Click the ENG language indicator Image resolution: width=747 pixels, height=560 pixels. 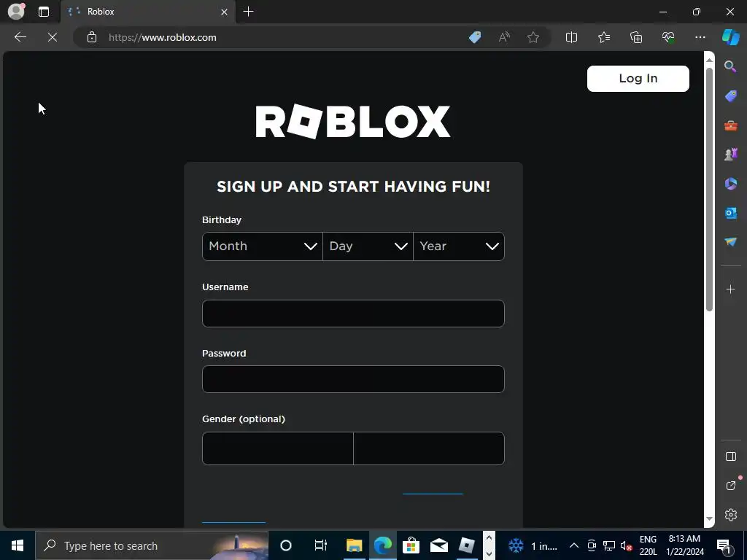(x=648, y=545)
